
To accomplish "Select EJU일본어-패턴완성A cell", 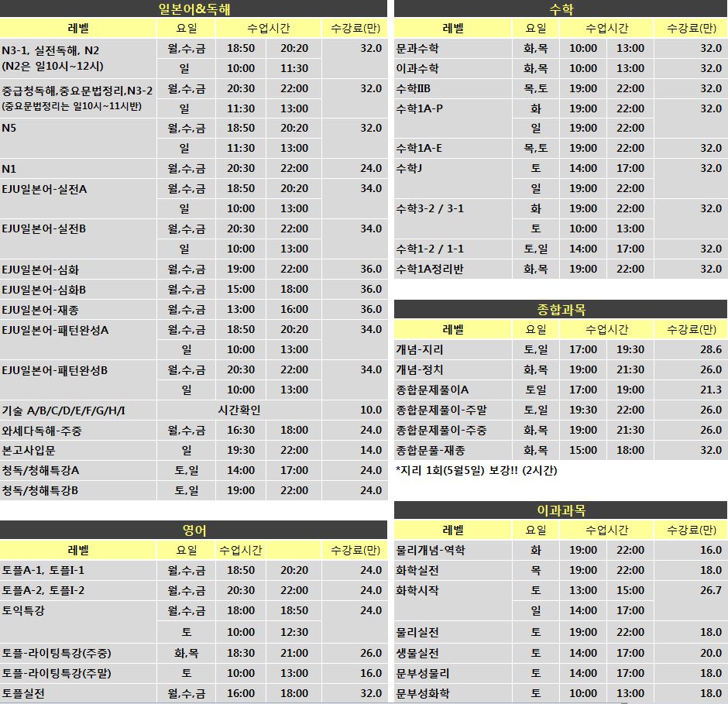I will point(78,339).
